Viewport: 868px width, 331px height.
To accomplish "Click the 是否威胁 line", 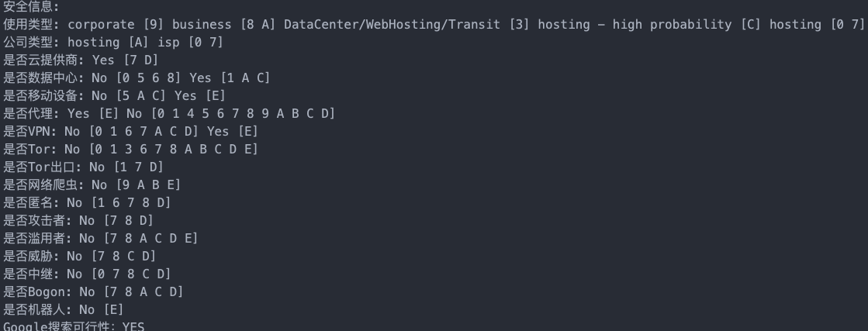I will point(80,257).
